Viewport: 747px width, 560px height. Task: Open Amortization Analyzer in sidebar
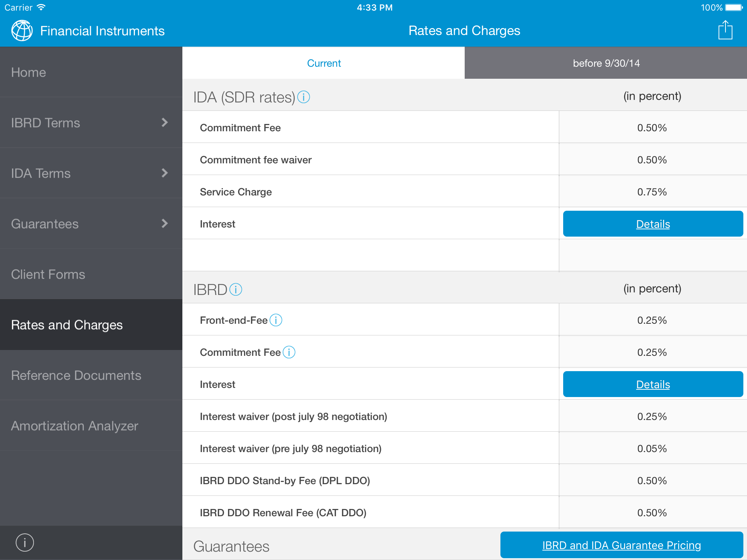pos(91,426)
